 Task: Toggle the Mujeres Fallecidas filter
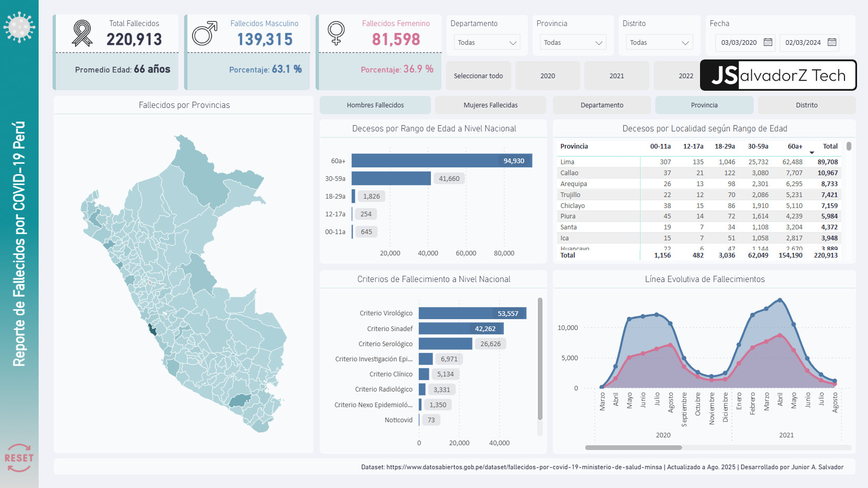pos(490,105)
